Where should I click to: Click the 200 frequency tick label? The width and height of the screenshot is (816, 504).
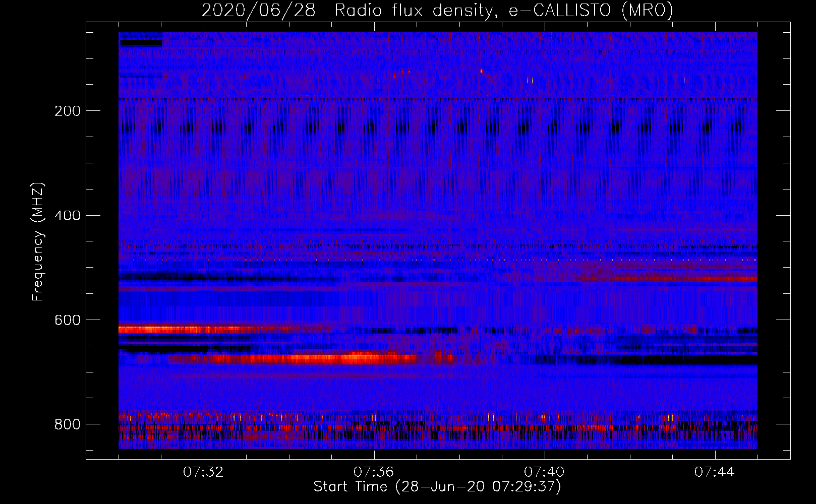(68, 111)
